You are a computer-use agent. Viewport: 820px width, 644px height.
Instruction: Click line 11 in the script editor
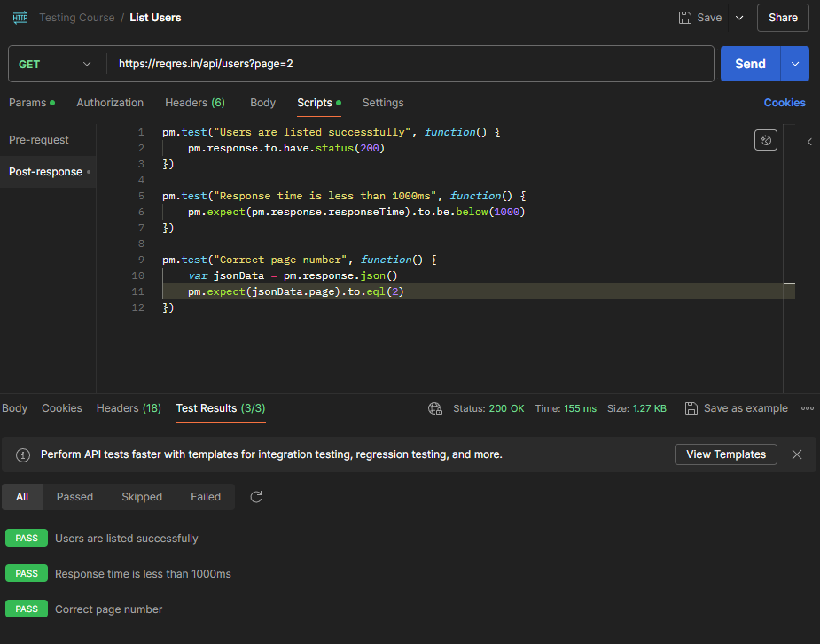click(479, 291)
